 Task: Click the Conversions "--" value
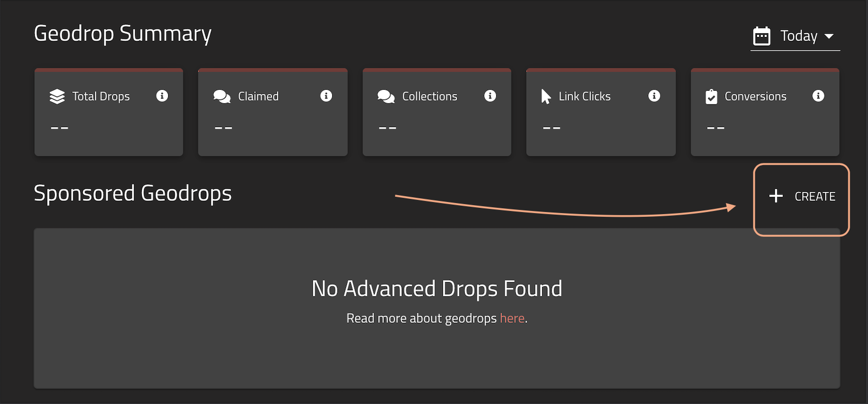tap(716, 128)
